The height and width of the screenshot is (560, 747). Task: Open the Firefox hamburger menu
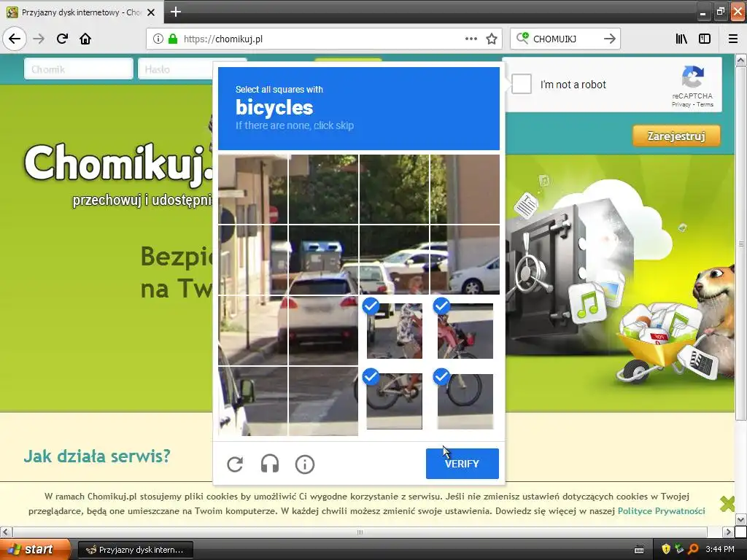point(733,39)
